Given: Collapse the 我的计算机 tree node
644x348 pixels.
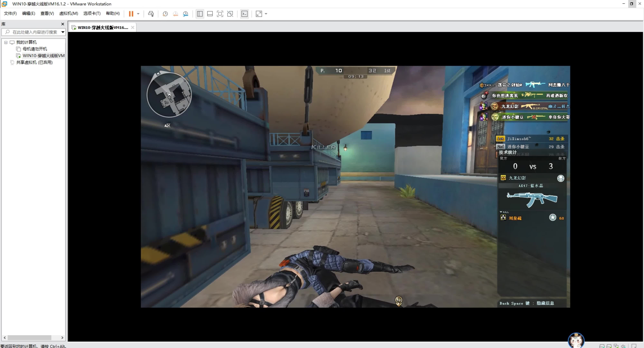Looking at the screenshot, I should click(x=6, y=42).
